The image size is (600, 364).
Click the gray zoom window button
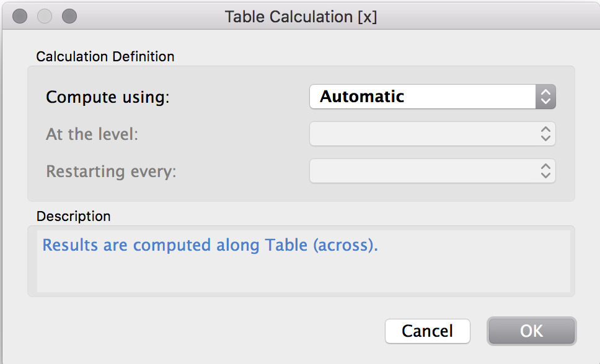pyautogui.click(x=69, y=16)
